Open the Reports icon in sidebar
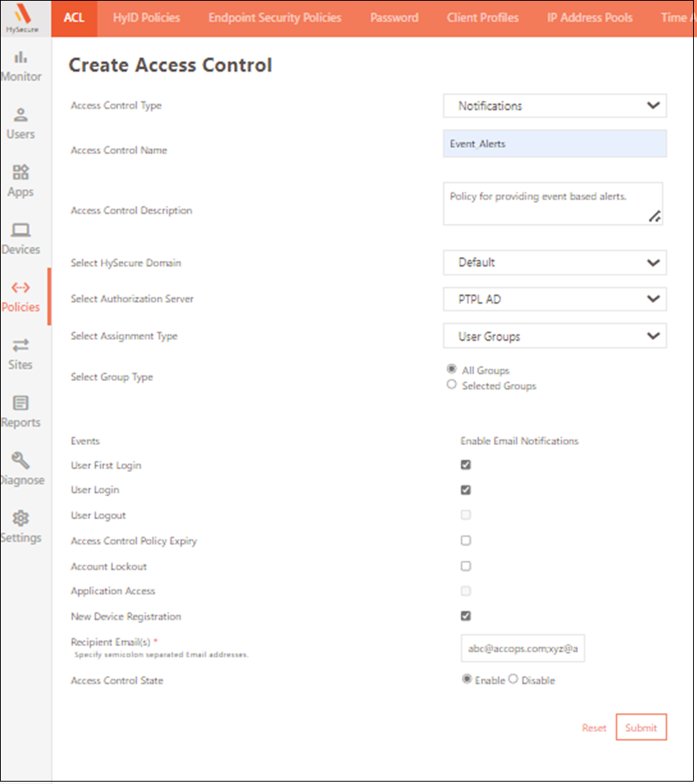Screen dimensions: 697x784 (x=21, y=403)
